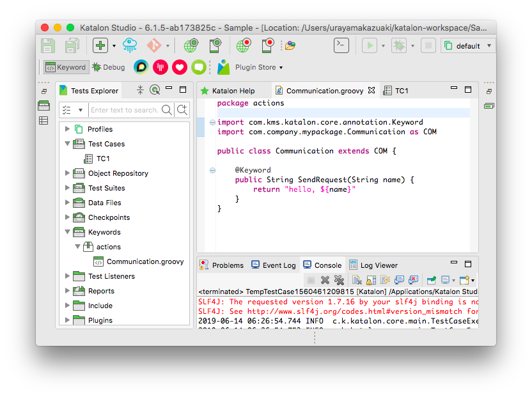Open the Event Log tab
This screenshot has width=532, height=397.
point(274,265)
